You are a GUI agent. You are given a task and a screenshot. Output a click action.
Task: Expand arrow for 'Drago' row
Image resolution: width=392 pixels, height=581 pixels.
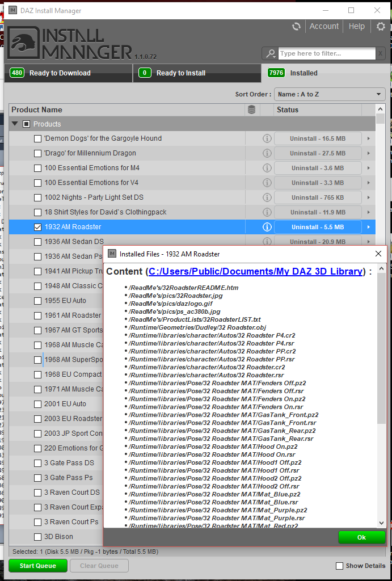click(x=368, y=153)
